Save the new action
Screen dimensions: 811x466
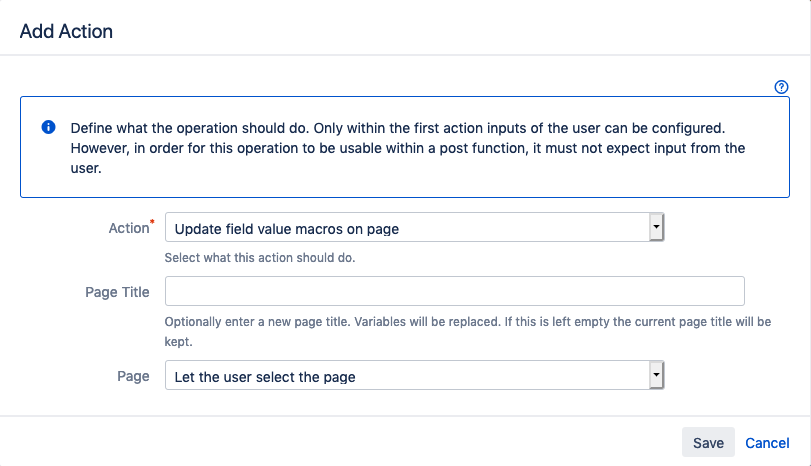[708, 442]
